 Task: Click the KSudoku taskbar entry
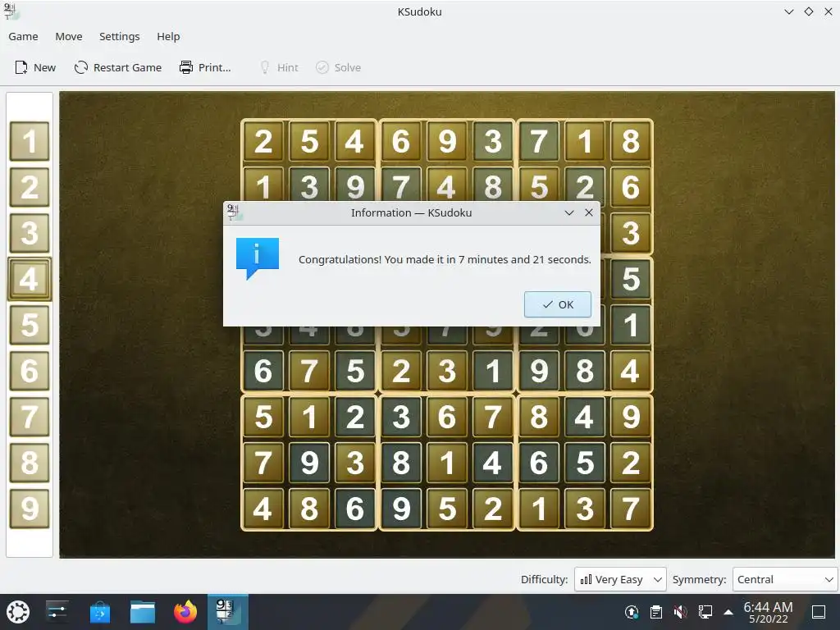click(x=228, y=612)
